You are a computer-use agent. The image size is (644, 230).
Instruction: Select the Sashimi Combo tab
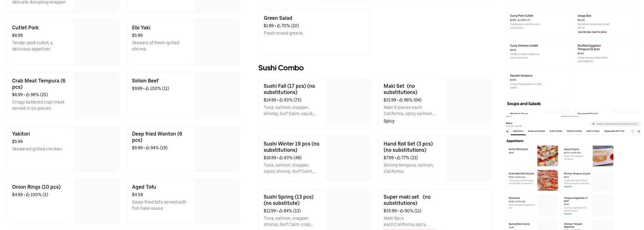click(575, 131)
